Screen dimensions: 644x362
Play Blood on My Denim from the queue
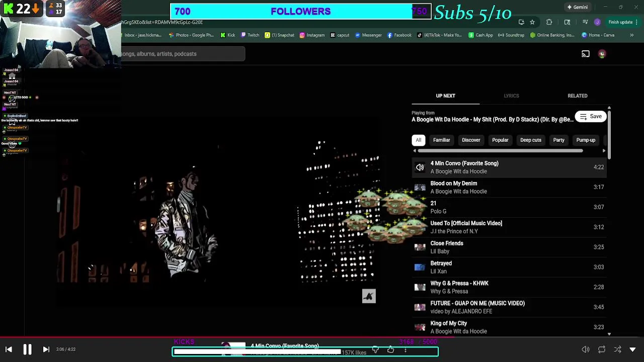pos(509,187)
